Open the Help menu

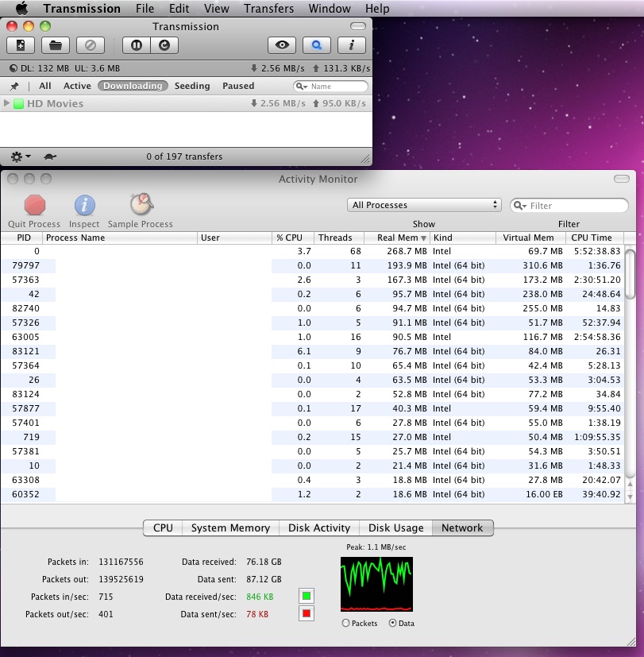pyautogui.click(x=377, y=9)
